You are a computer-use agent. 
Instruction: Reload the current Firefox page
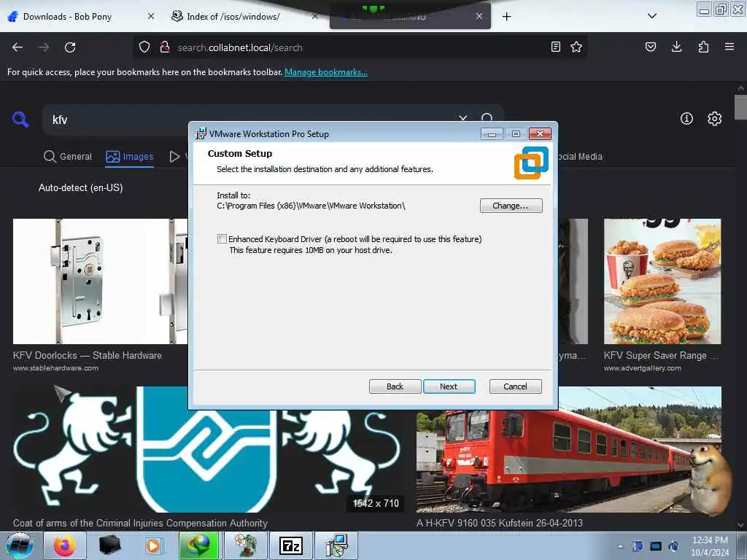(70, 47)
